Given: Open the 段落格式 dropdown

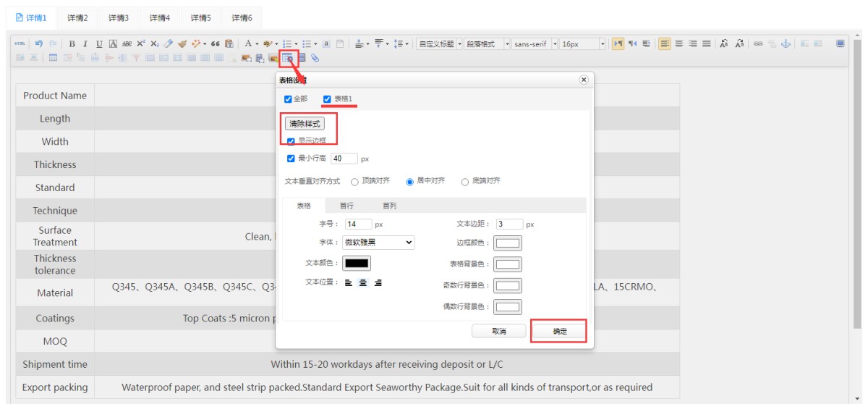Looking at the screenshot, I should point(488,44).
